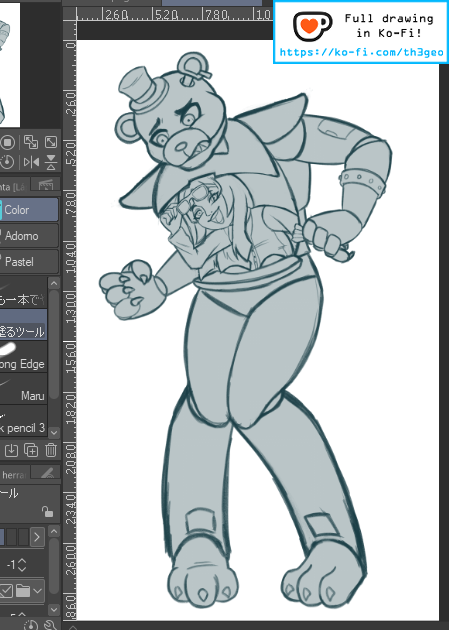
Task: Click the flip horizontal icon in navigator
Action: [x=31, y=163]
